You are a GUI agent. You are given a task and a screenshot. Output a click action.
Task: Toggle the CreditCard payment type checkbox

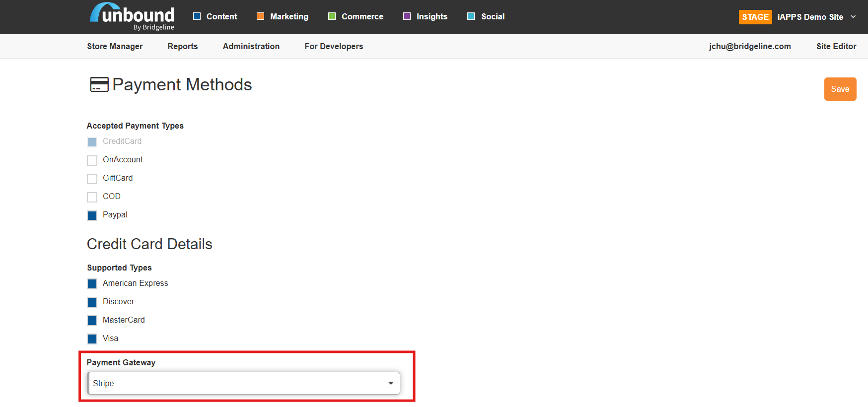(x=92, y=142)
